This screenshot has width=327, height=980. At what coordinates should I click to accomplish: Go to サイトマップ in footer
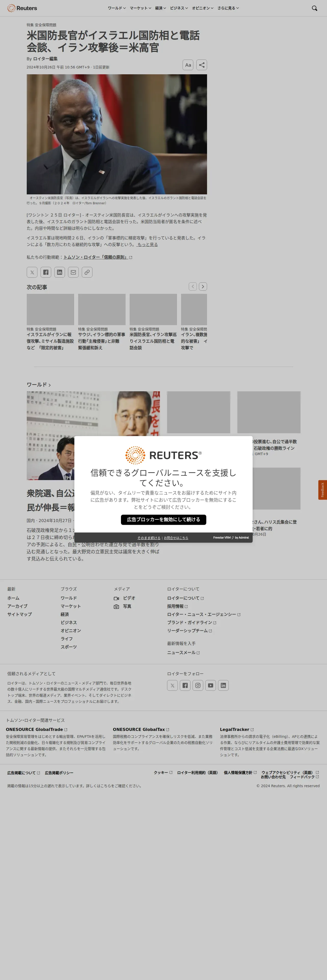click(19, 614)
